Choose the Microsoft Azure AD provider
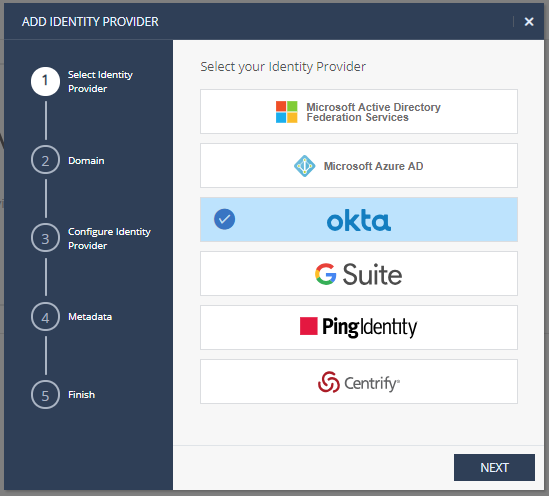 point(359,166)
